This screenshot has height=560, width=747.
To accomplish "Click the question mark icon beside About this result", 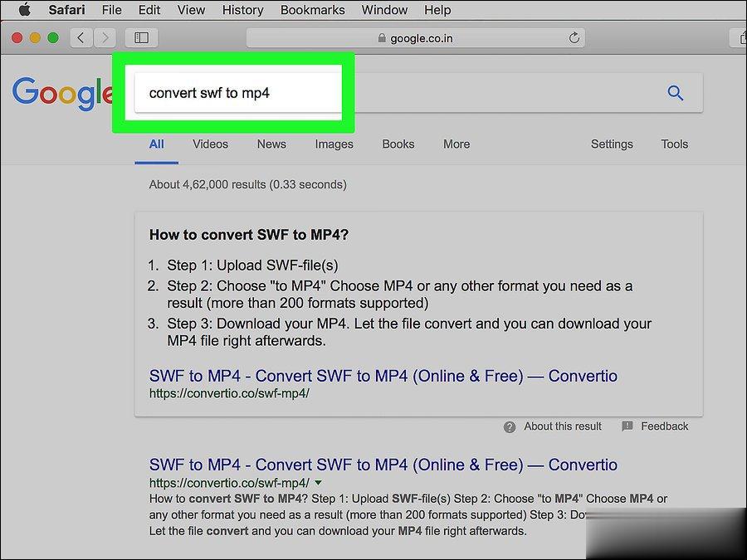I will 510,427.
